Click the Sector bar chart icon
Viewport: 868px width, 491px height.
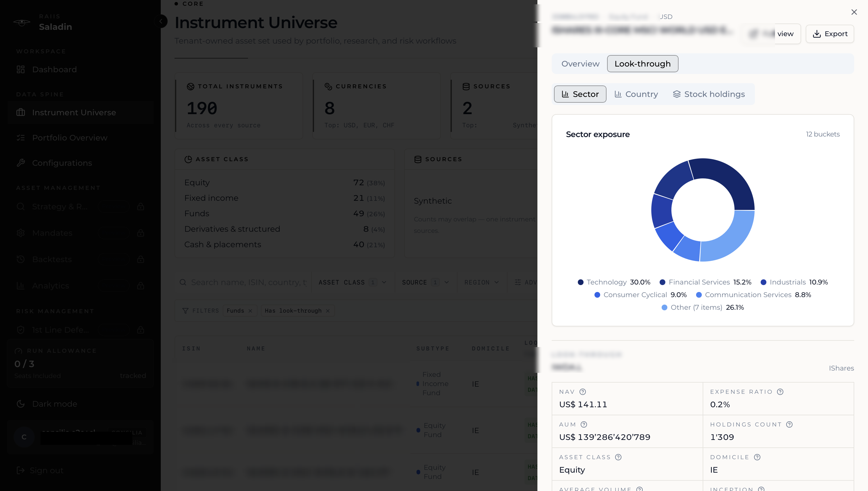point(565,94)
